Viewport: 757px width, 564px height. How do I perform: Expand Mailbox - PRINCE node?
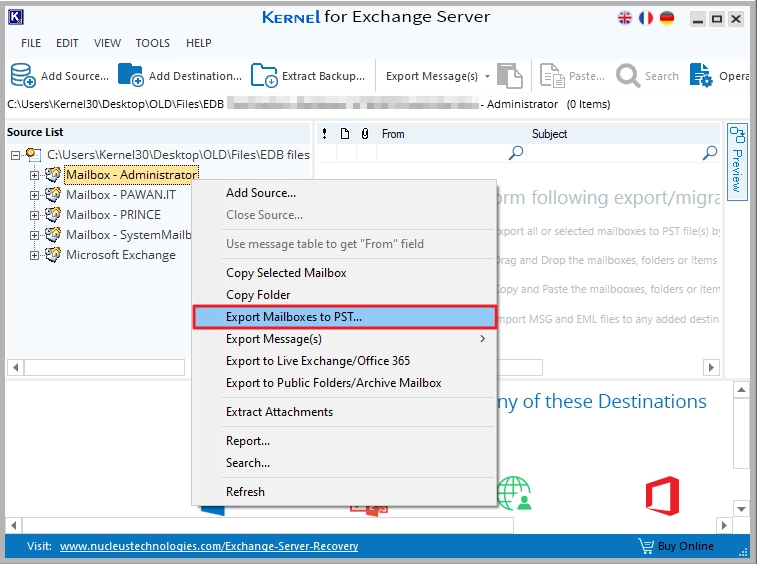34,215
